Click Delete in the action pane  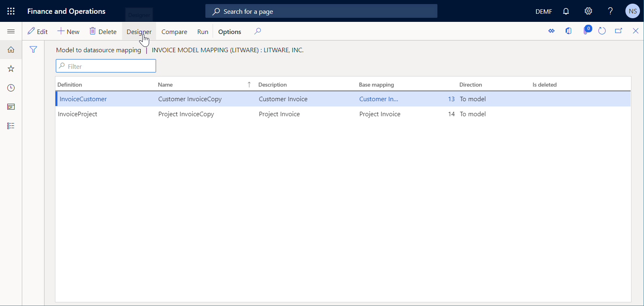[x=103, y=32]
